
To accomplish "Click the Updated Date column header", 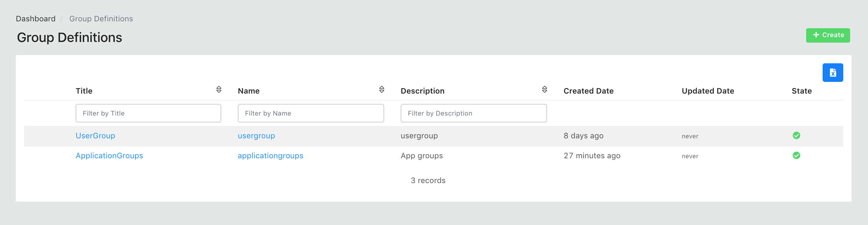I will 708,91.
